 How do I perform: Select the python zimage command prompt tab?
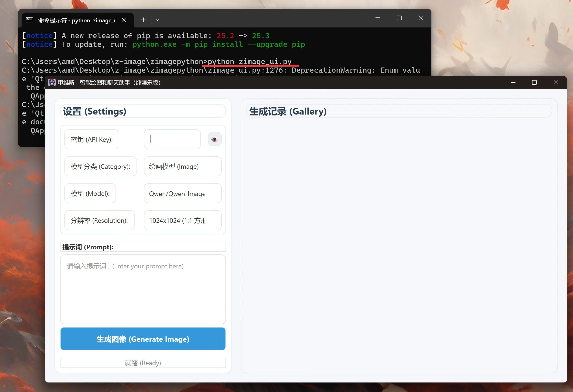[76, 20]
